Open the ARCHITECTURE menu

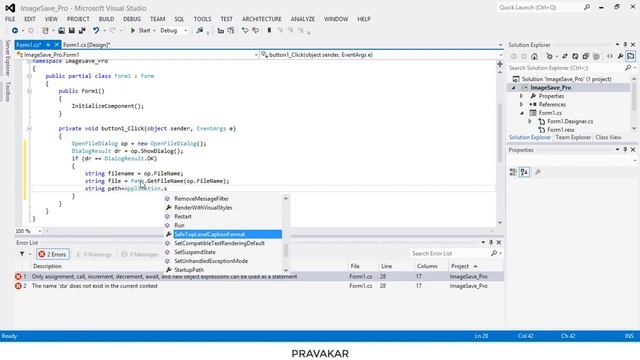tap(262, 19)
